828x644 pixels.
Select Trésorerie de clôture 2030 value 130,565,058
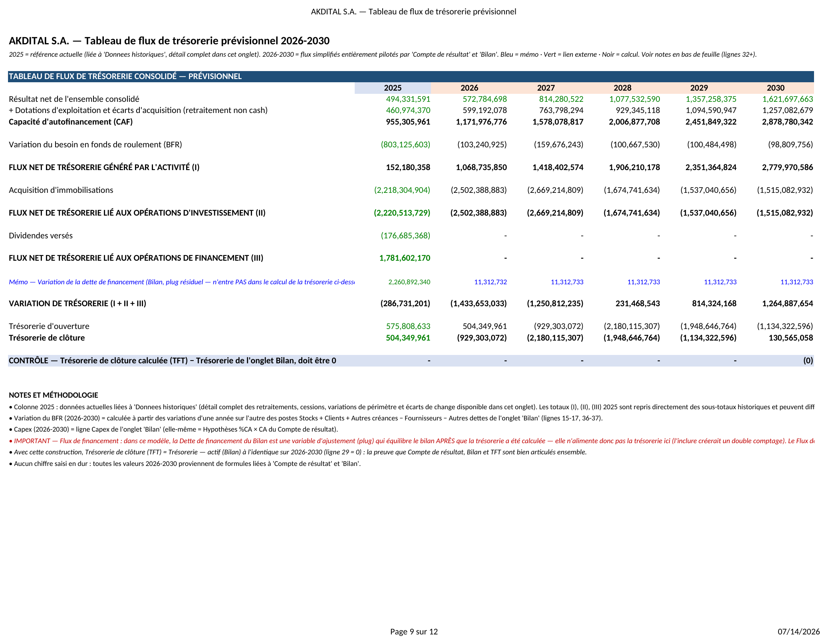click(x=791, y=338)
